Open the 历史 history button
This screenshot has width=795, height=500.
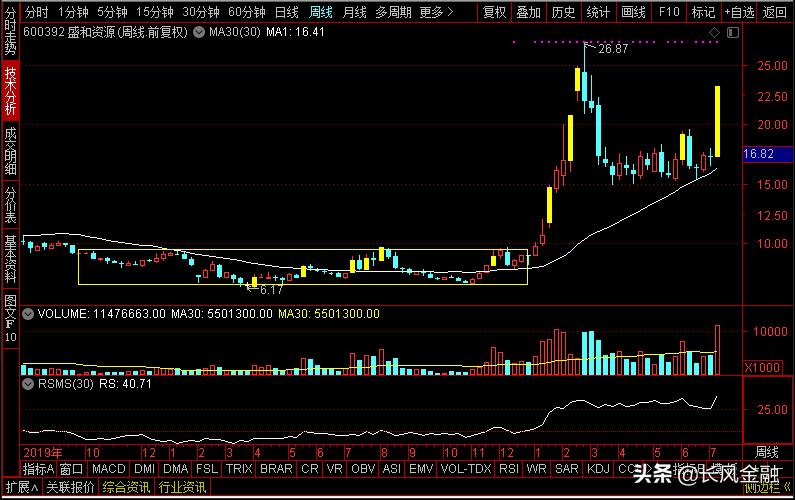tap(563, 12)
